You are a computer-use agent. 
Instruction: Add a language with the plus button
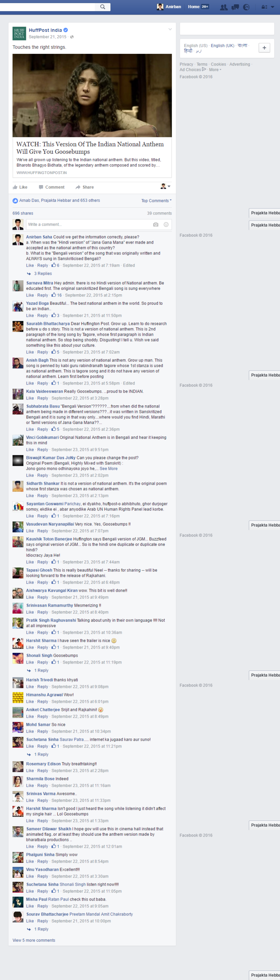tap(264, 48)
